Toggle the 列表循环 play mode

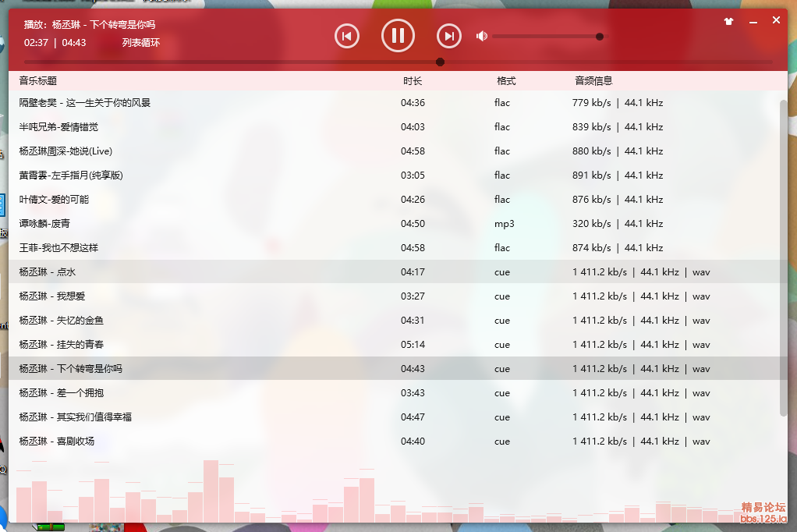(141, 43)
